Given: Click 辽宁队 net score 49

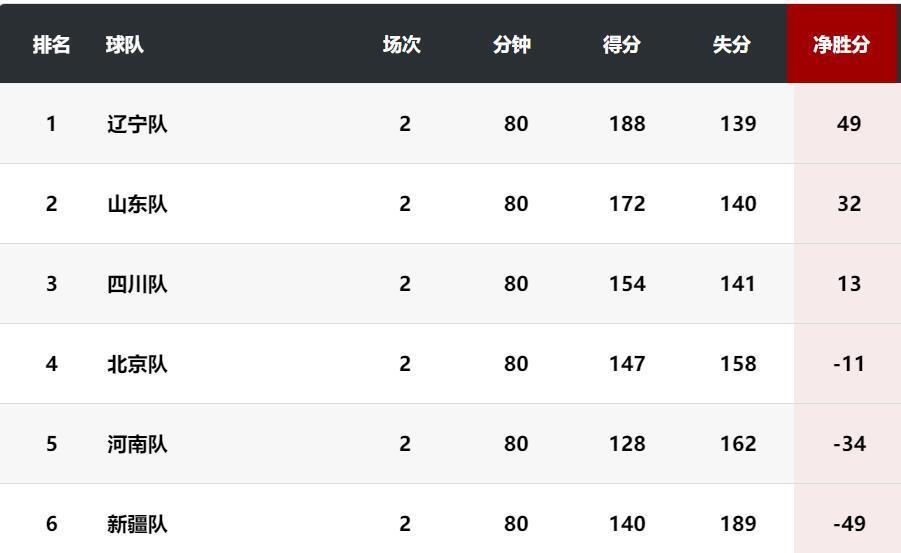Looking at the screenshot, I should [849, 124].
